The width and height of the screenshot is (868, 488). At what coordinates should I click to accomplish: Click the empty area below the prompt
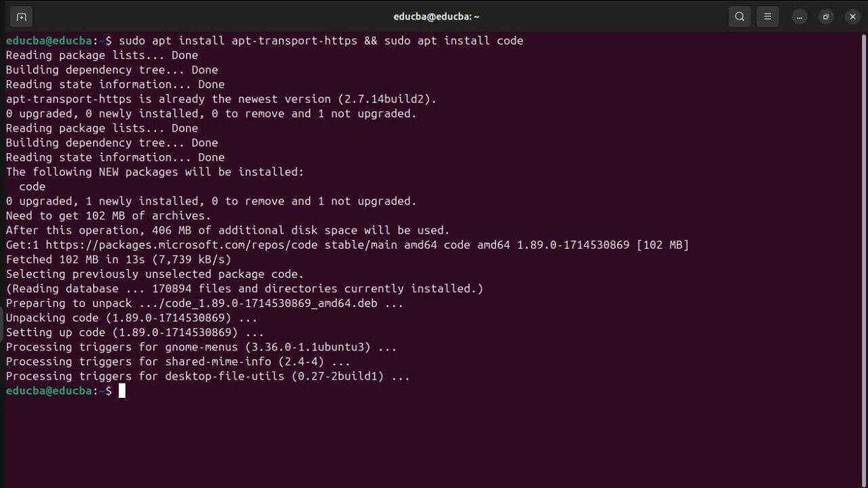pyautogui.click(x=434, y=441)
